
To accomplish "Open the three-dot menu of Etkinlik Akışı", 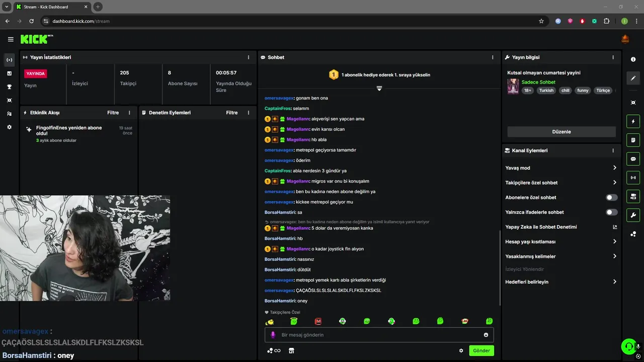I will (129, 113).
